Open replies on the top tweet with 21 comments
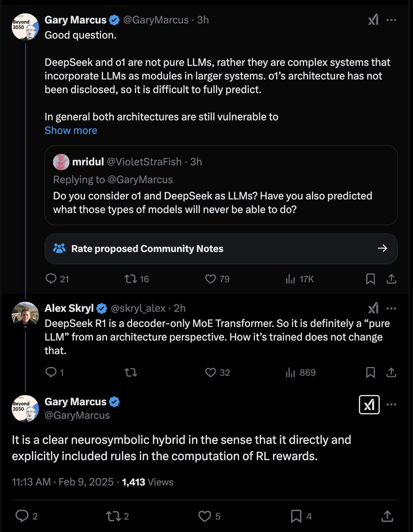Image resolution: width=413 pixels, height=532 pixels. coord(58,279)
